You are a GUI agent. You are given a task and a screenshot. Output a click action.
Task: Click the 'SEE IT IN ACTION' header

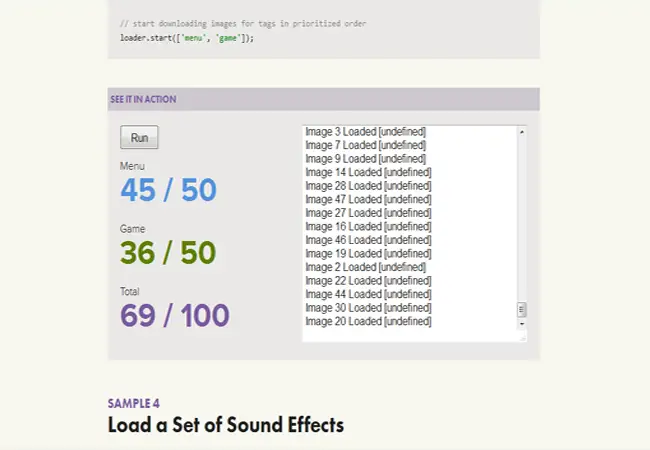(x=143, y=99)
